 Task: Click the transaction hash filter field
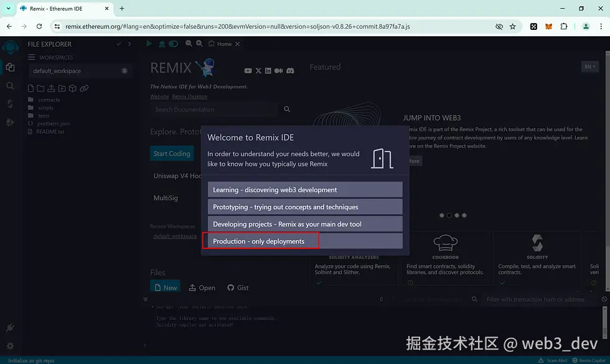tap(539, 299)
